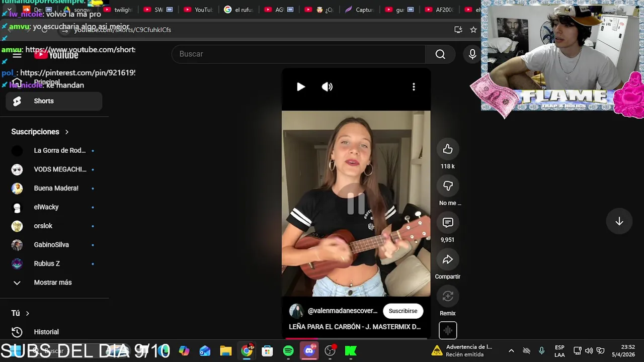Image resolution: width=644 pixels, height=362 pixels.
Task: Open Discord from the taskbar
Action: (x=309, y=351)
